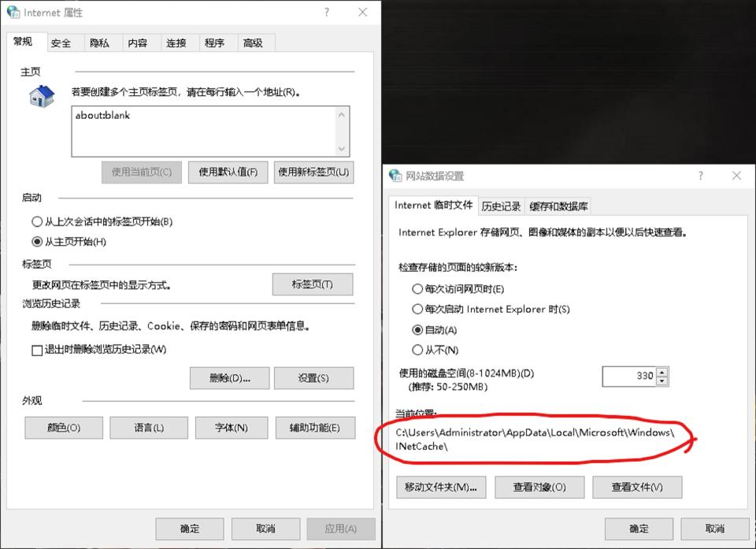Enable 退出时删除浏览历史记录 checkbox
756x549 pixels.
coord(35,350)
